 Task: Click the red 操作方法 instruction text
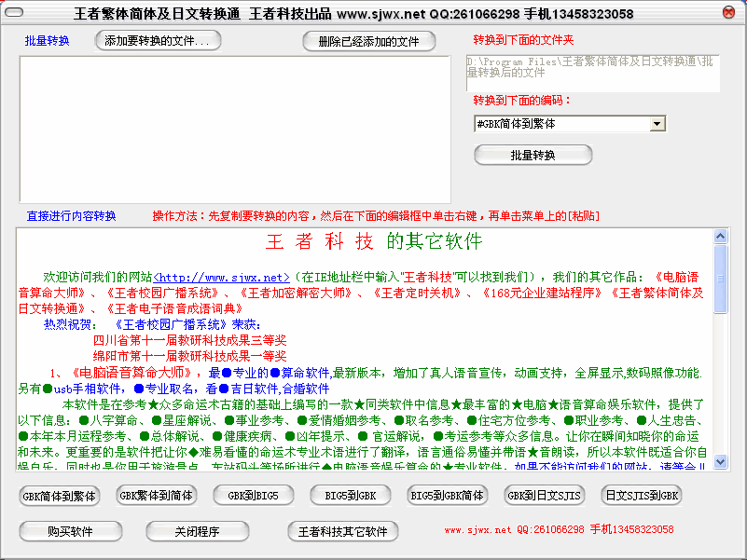coord(376,216)
